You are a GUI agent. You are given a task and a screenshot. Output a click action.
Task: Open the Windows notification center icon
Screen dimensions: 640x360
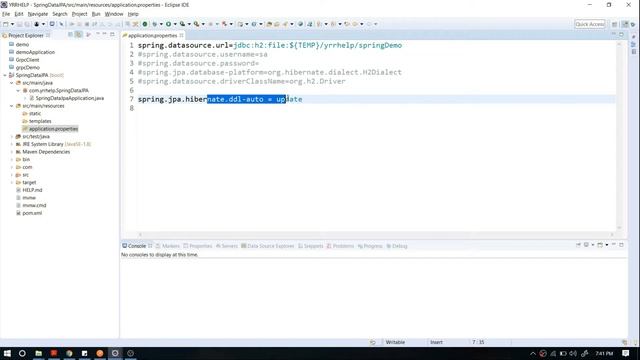click(626, 353)
